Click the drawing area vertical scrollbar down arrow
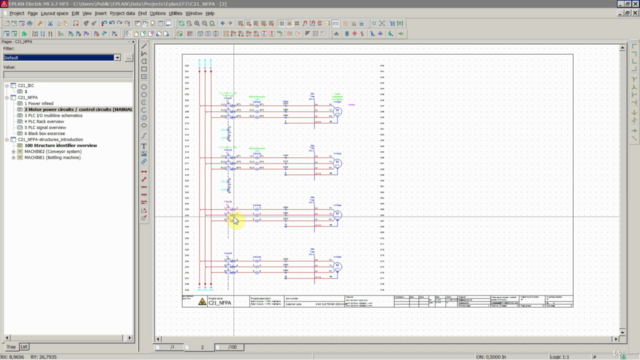The image size is (640, 360). [622, 332]
